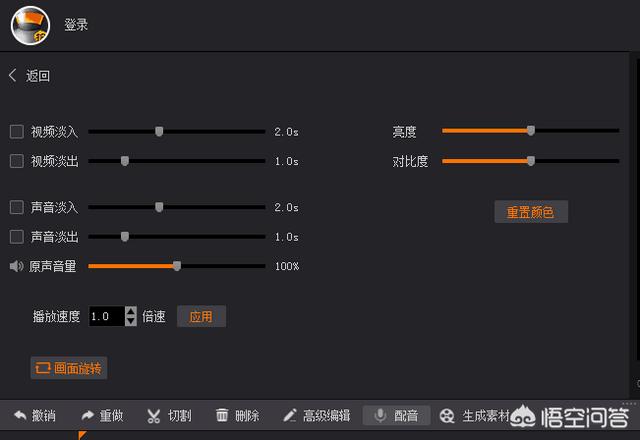This screenshot has width=640, height=440.
Task: Click the login (登录) link
Action: pos(76,25)
